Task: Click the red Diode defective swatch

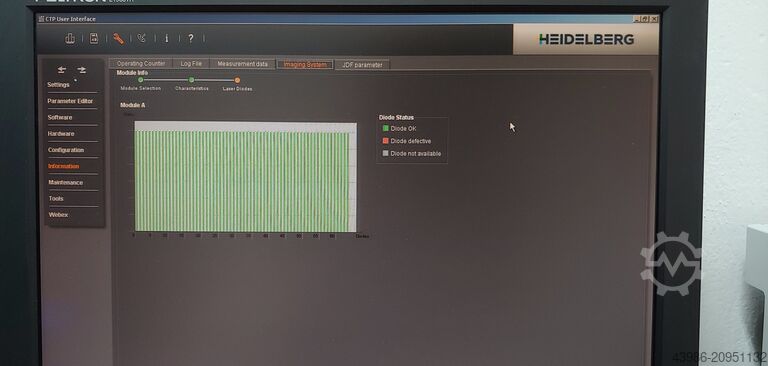Action: pyautogui.click(x=385, y=141)
